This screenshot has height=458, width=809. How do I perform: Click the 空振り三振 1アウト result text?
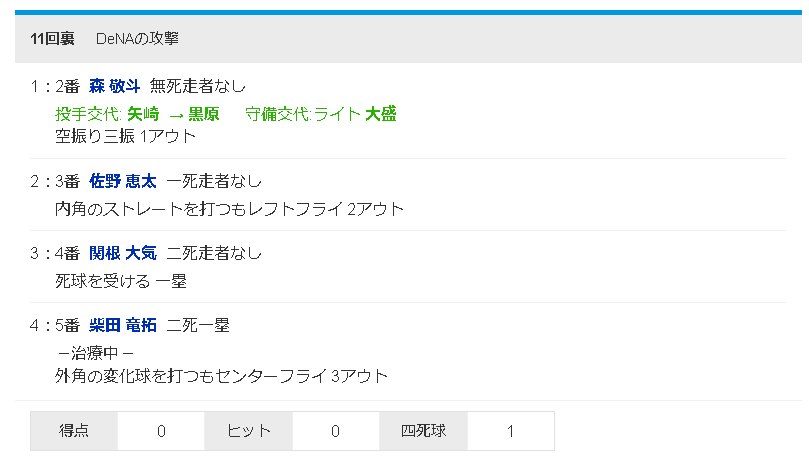(125, 136)
